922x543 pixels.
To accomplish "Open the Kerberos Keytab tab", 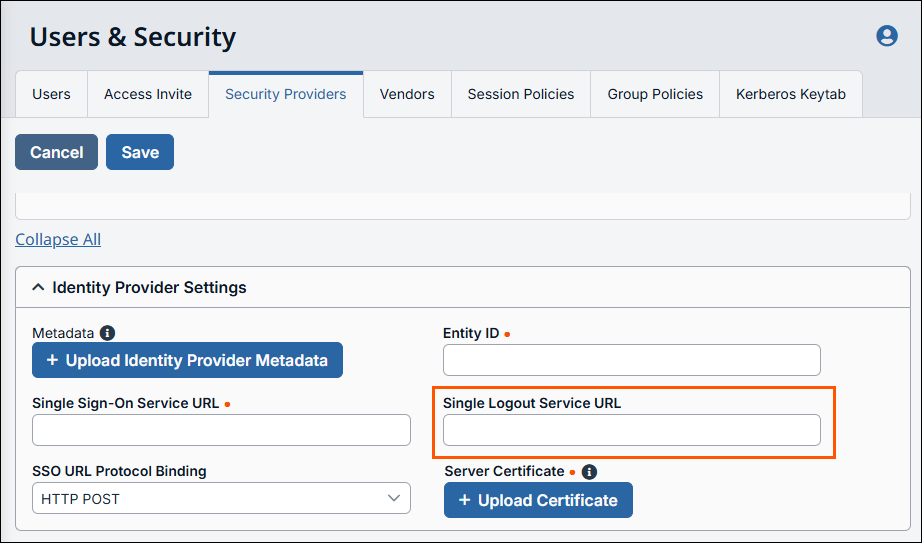I will [791, 94].
